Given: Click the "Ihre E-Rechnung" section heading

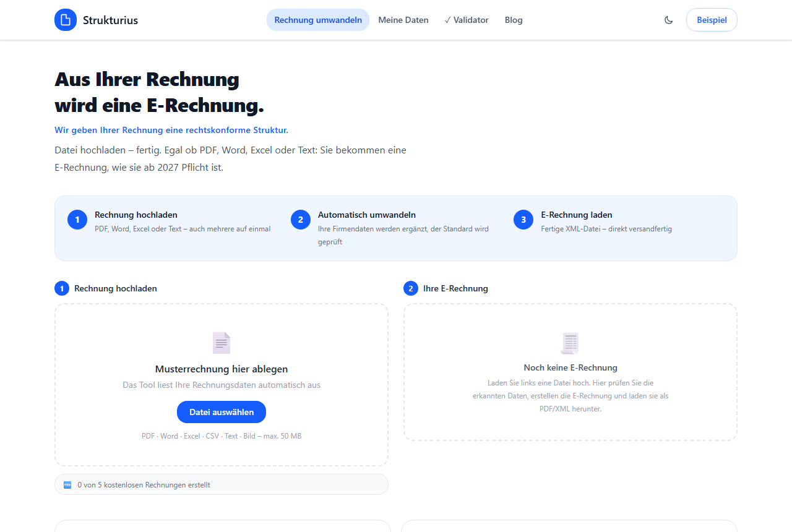Looking at the screenshot, I should [x=455, y=288].
